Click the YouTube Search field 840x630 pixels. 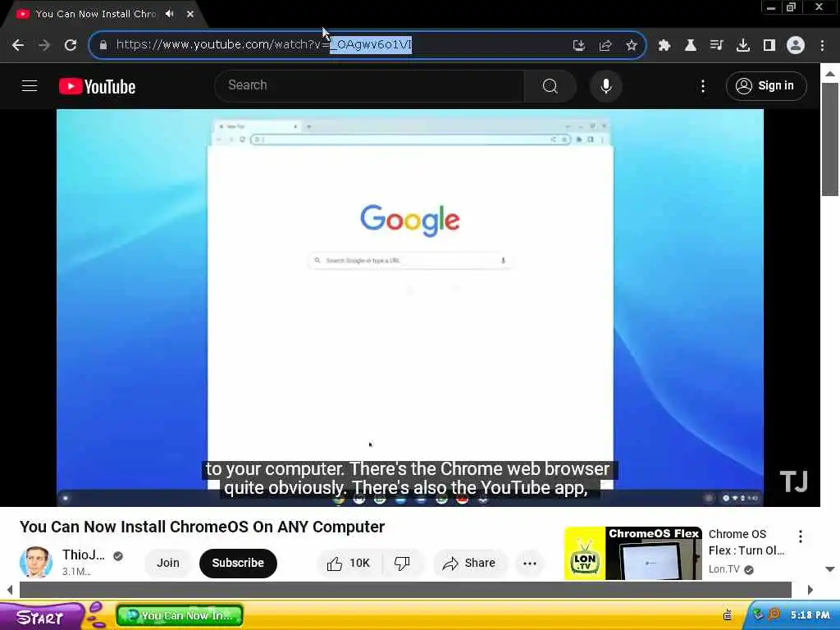pyautogui.click(x=370, y=85)
